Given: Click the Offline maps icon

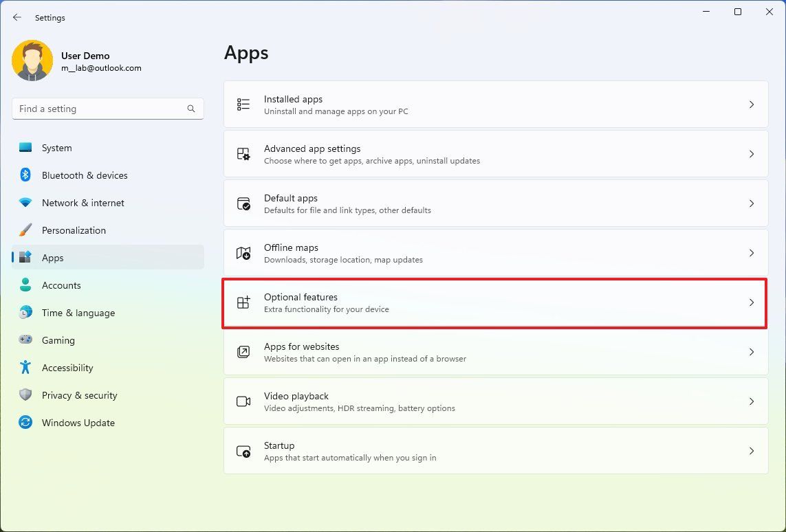Looking at the screenshot, I should tap(243, 253).
